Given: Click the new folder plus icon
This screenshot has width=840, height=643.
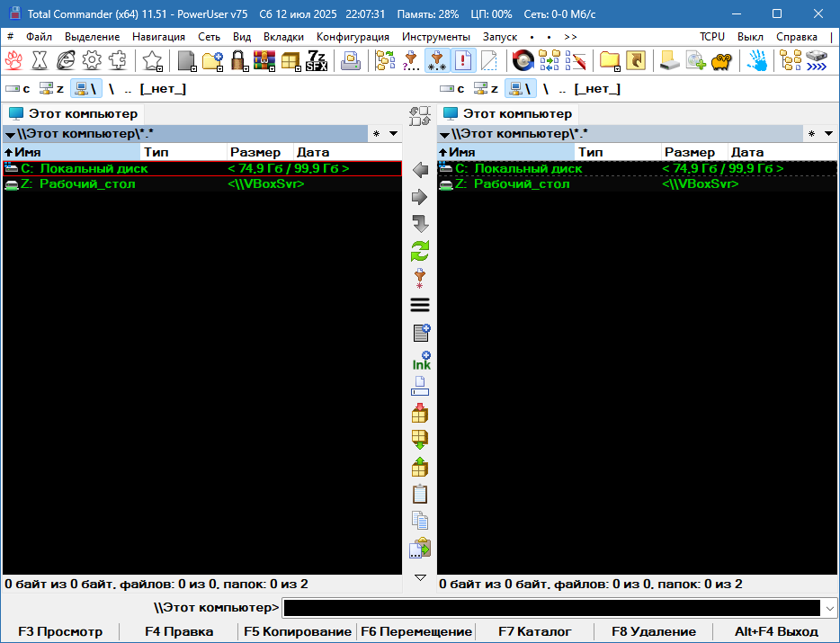Looking at the screenshot, I should click(212, 60).
